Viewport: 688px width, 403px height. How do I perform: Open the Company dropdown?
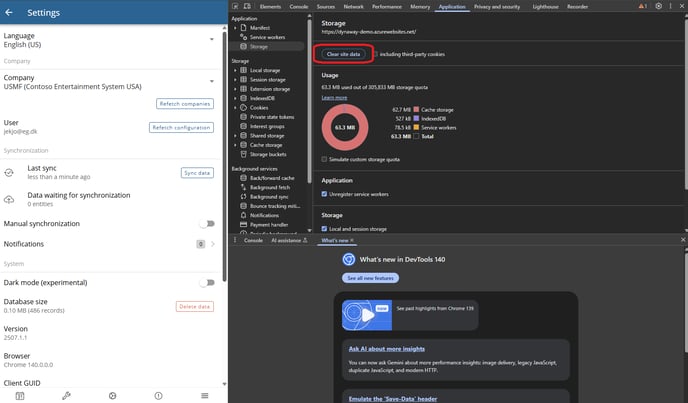(x=211, y=82)
